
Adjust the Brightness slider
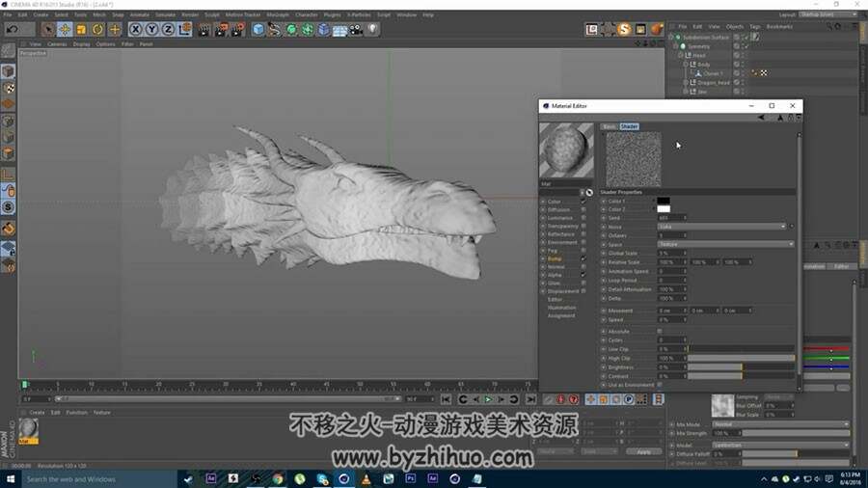click(742, 367)
